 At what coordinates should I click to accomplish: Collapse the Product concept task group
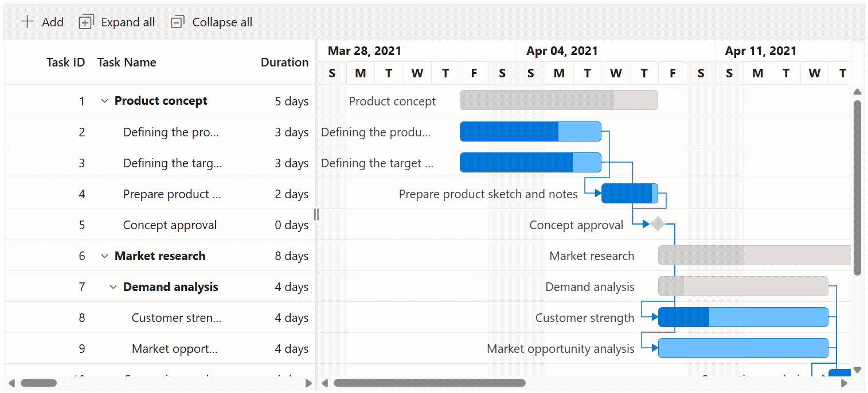[x=104, y=100]
